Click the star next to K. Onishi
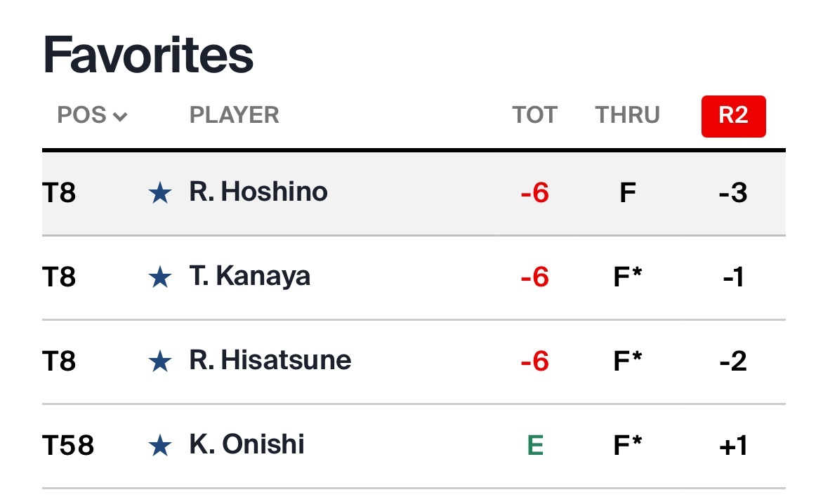 161,446
